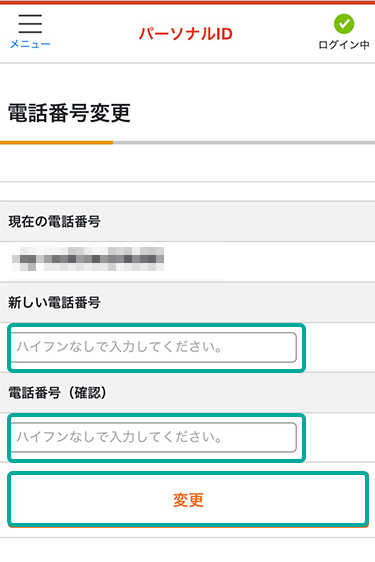
Task: Click the orange section of heading underline
Action: point(57,143)
